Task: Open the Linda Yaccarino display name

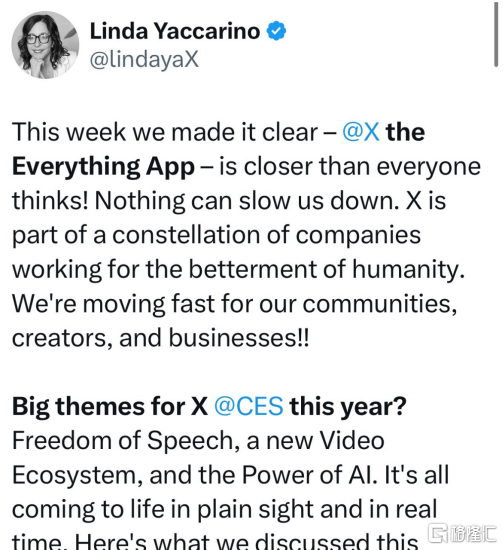Action: point(175,31)
